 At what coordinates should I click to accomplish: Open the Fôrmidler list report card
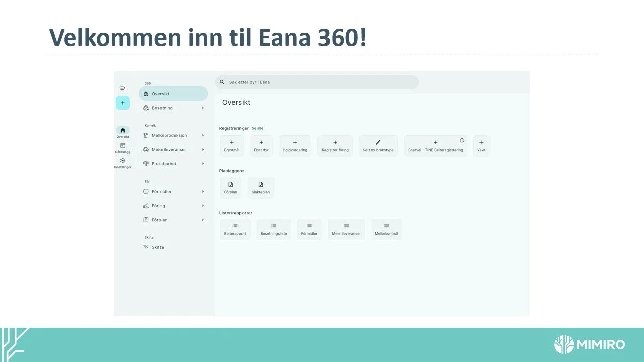(309, 229)
